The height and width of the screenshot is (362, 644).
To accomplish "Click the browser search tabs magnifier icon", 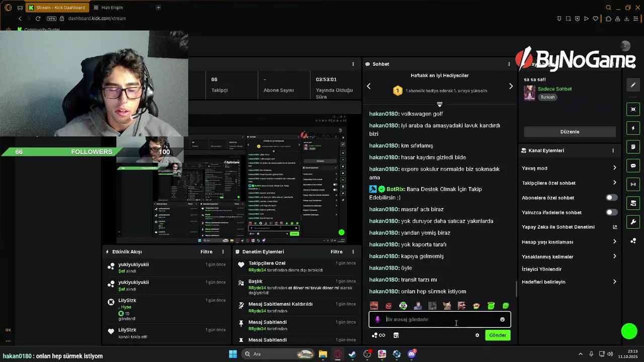I will [x=609, y=8].
